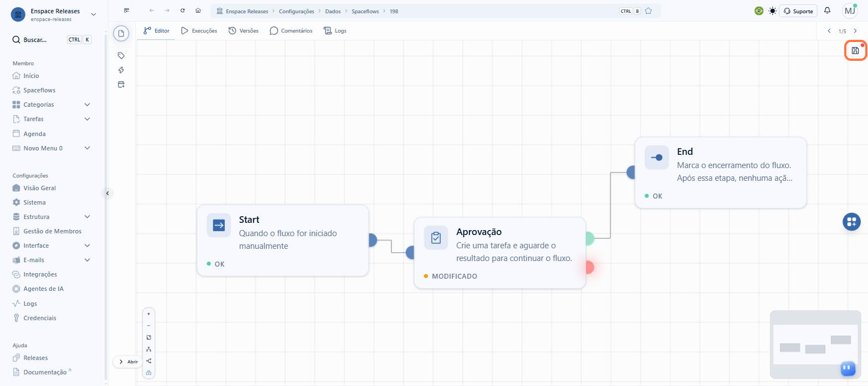Click the Abrir panel button

pyautogui.click(x=127, y=362)
